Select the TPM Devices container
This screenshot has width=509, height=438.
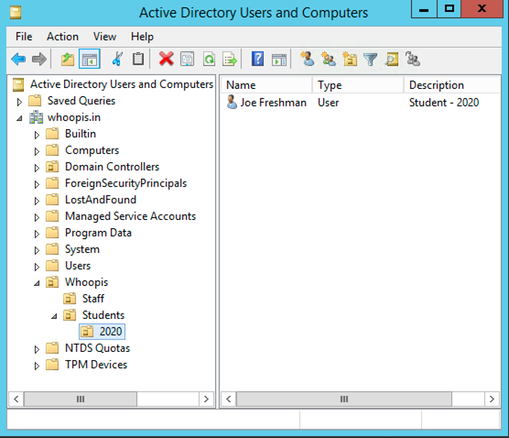click(96, 364)
